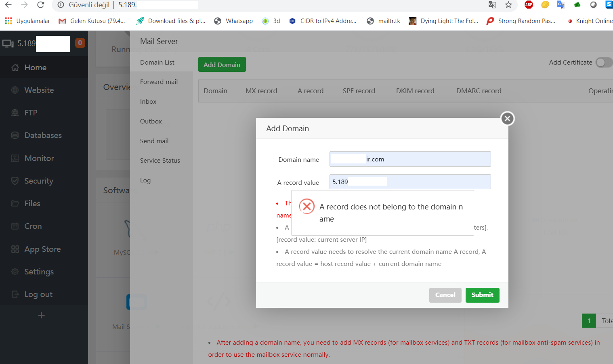Open the Strong Random Password bookmark
613x364 pixels.
521,21
